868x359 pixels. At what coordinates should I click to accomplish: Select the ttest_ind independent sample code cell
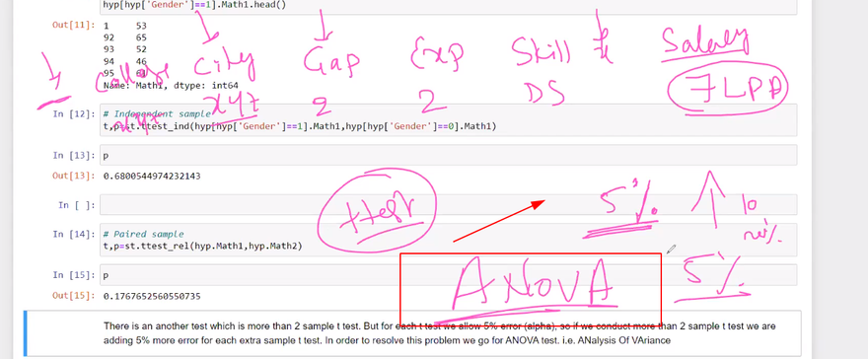(448, 120)
